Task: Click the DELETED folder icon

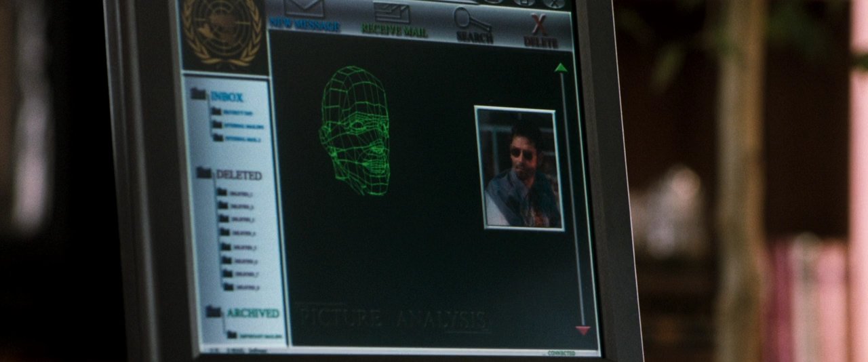Action: click(205, 173)
